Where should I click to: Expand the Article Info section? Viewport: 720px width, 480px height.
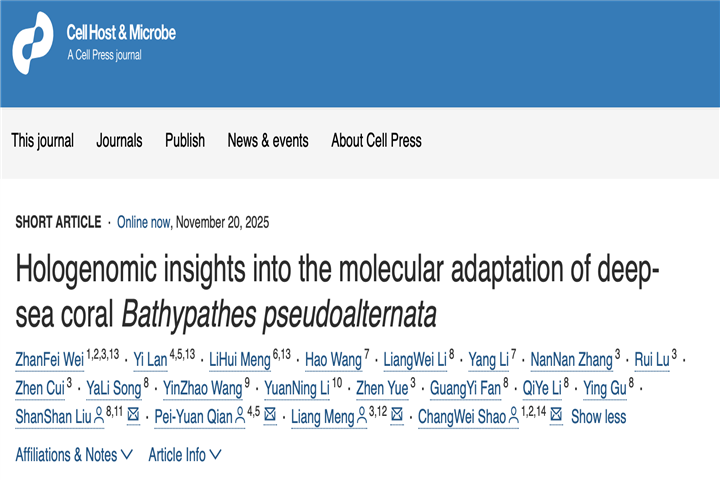click(185, 455)
